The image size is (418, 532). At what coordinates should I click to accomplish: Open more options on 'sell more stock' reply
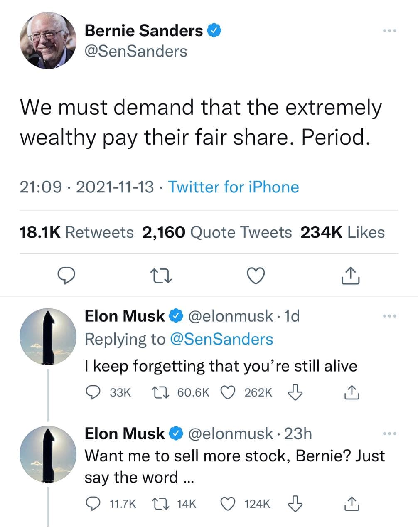point(390,434)
